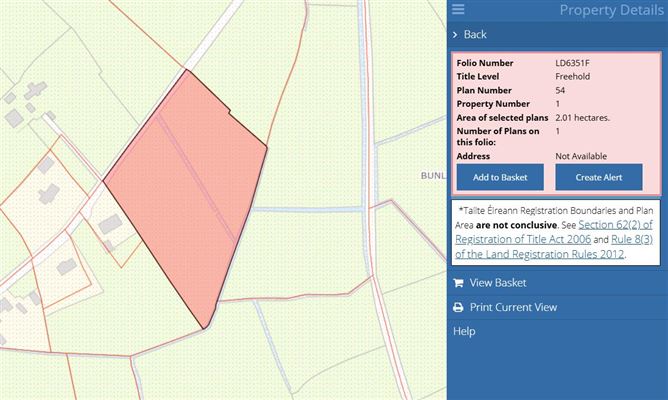
Task: Open View Basket
Action: point(498,283)
